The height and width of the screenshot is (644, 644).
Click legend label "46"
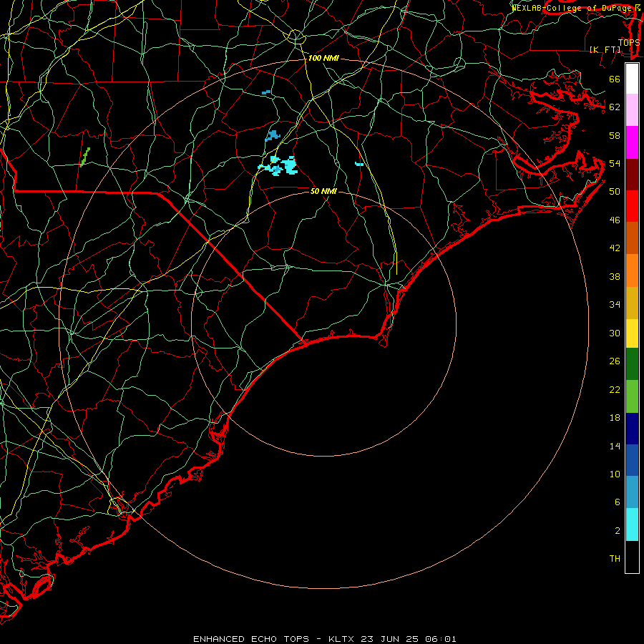pos(615,220)
